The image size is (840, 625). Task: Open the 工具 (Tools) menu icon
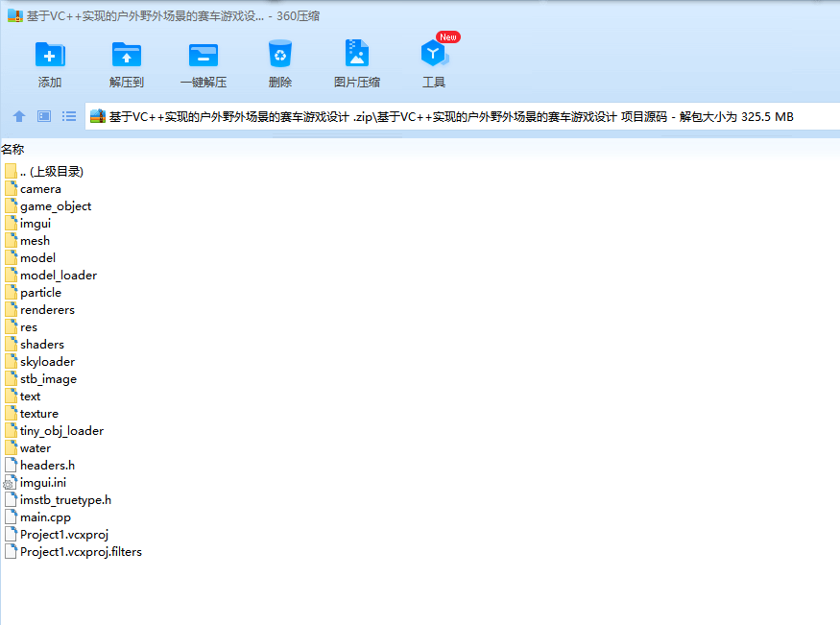(x=434, y=53)
